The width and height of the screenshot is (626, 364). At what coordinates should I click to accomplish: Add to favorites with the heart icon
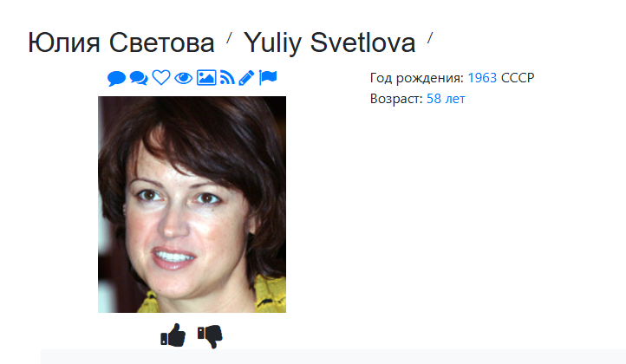(161, 77)
